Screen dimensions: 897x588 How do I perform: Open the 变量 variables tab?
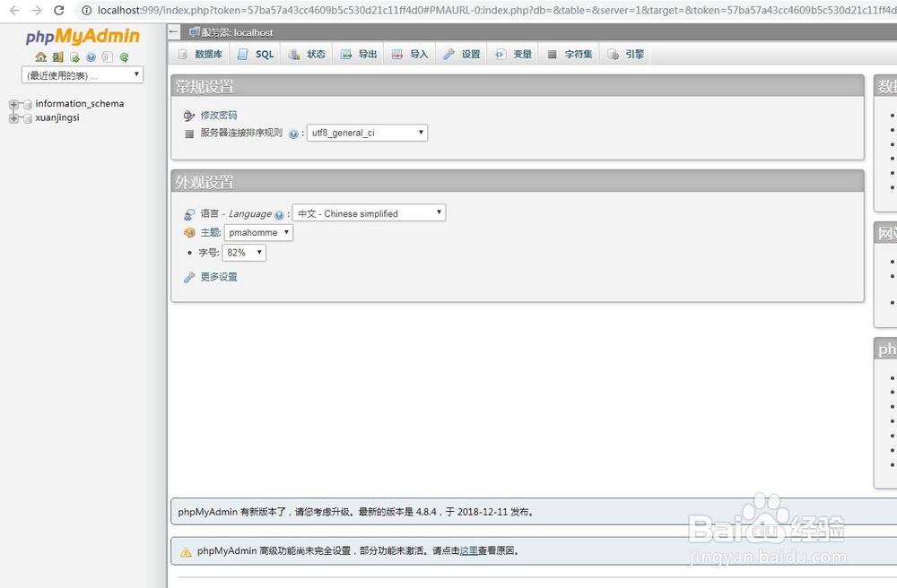coord(513,55)
